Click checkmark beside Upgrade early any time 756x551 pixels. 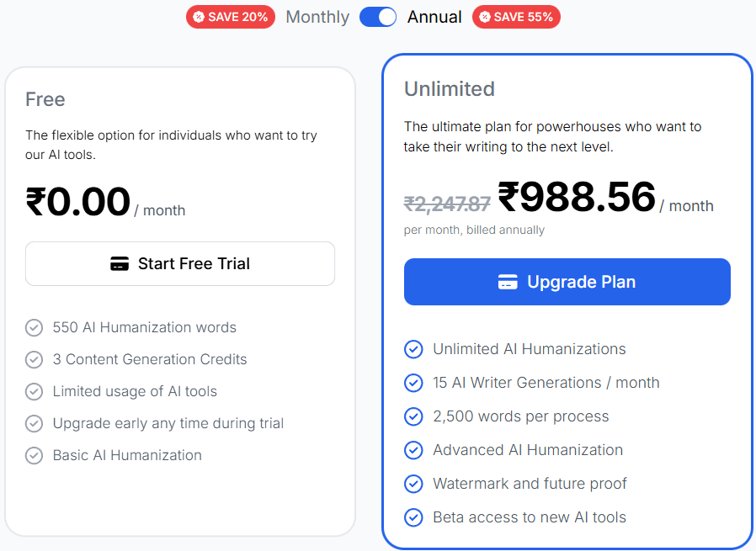(x=35, y=424)
